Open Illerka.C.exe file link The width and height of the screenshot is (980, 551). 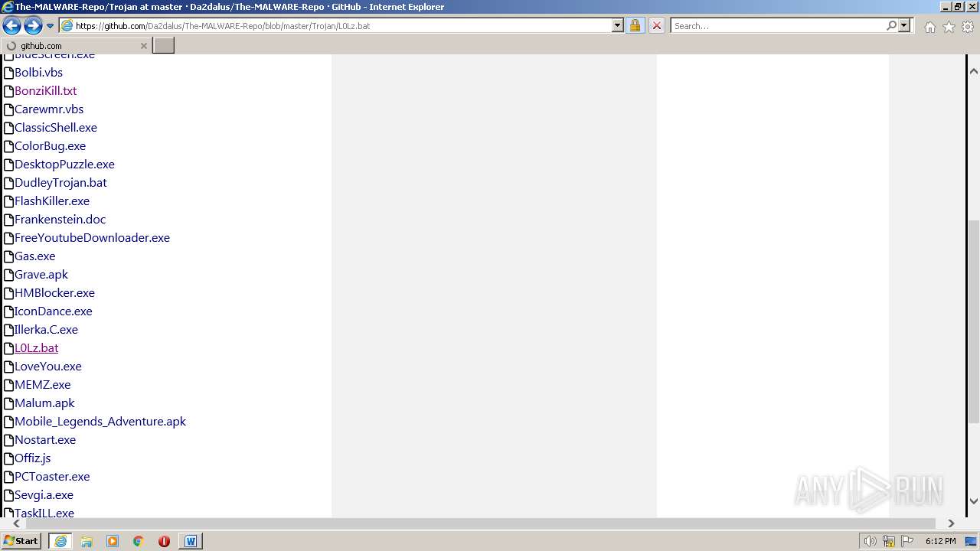click(46, 330)
